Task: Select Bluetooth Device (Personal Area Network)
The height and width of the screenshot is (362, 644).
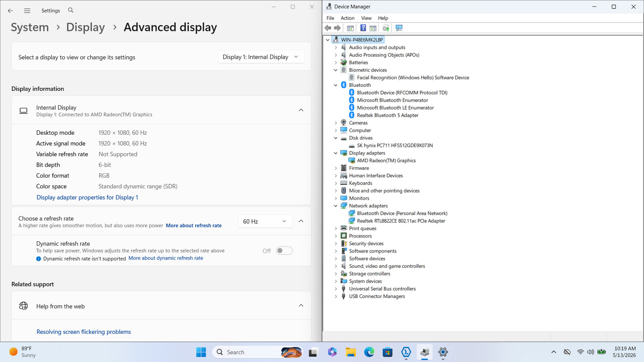Action: [402, 214]
